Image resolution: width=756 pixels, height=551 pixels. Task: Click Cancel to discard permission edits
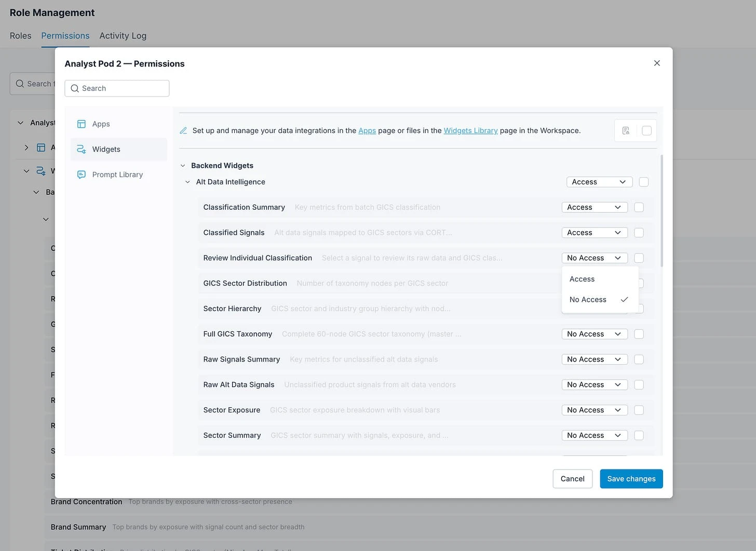pyautogui.click(x=572, y=478)
